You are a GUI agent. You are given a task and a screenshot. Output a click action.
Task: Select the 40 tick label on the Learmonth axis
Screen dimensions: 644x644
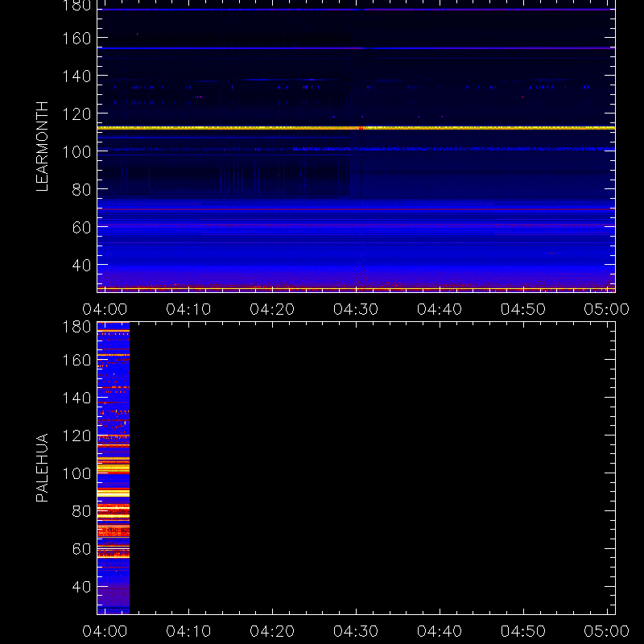[81, 265]
